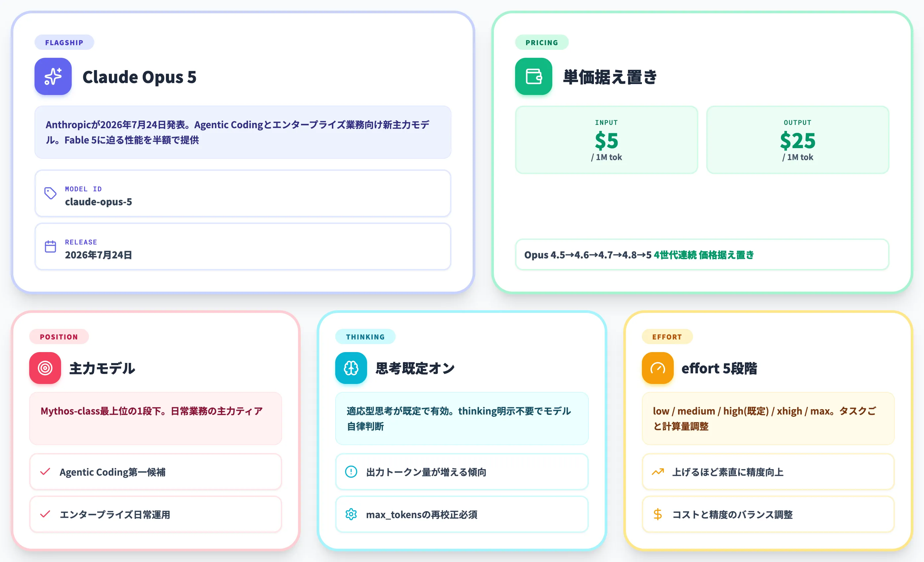Click the / 1M tok text under $5

point(606,157)
